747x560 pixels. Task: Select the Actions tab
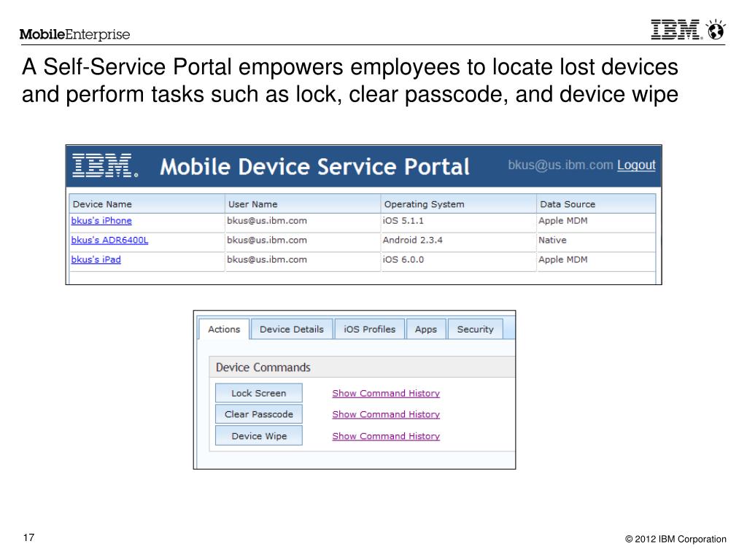(x=224, y=329)
